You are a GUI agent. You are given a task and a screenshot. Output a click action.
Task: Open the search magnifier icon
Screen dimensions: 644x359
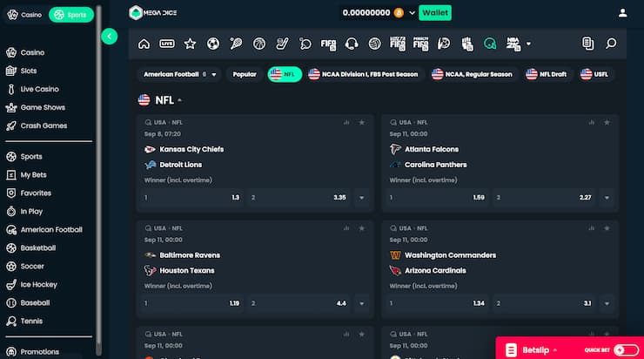pyautogui.click(x=611, y=44)
